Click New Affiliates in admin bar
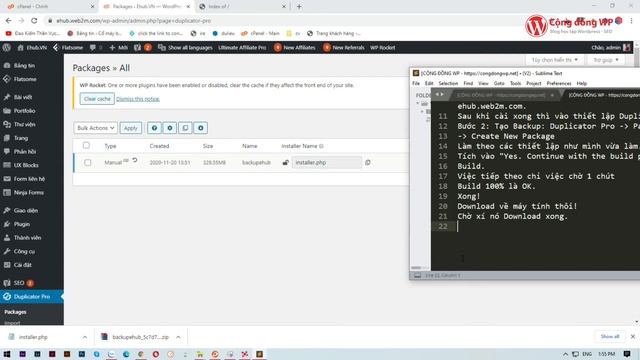Screen dimensions: 640x360 (x=295, y=48)
